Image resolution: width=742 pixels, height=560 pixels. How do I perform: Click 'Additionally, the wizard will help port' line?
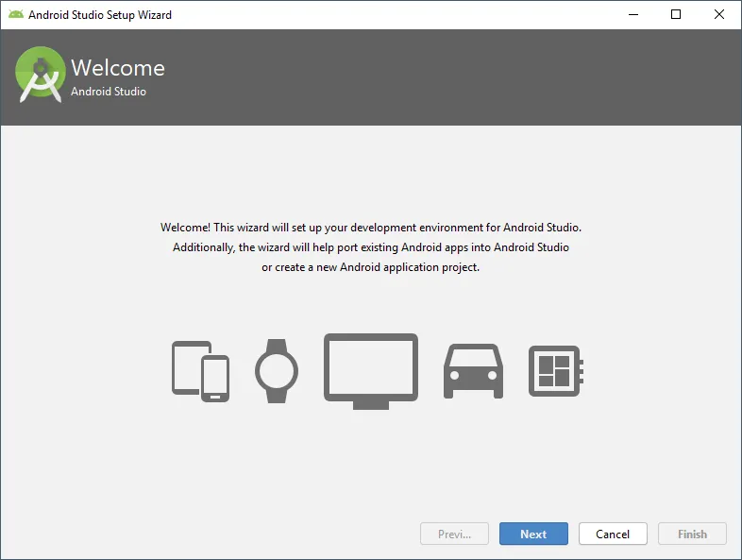[x=371, y=247]
